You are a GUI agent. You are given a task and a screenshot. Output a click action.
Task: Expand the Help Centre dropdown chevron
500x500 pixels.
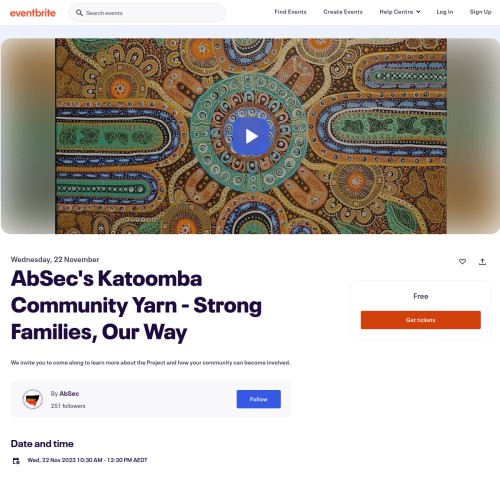click(x=418, y=12)
